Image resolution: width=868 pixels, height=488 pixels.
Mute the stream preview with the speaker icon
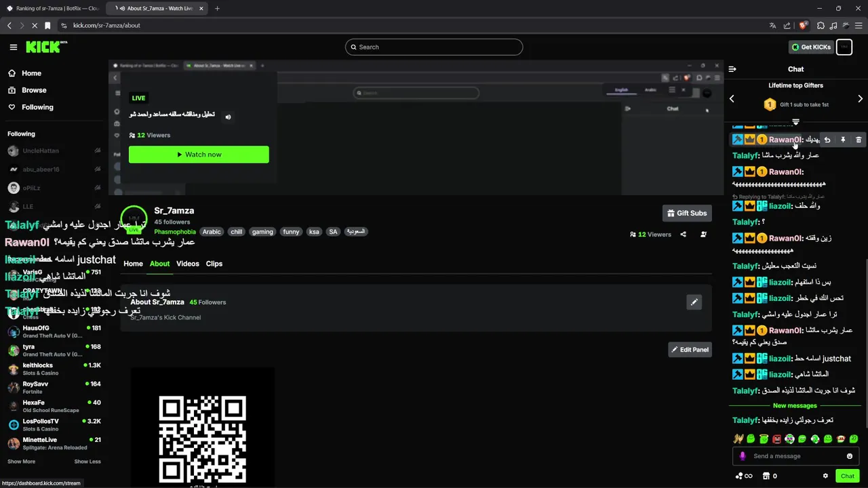tap(228, 117)
